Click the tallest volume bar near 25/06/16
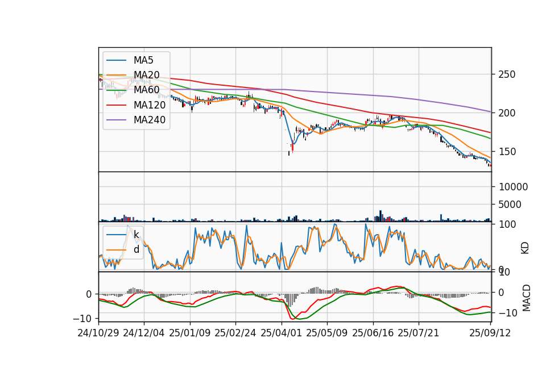The height and width of the screenshot is (392, 546). coord(380,216)
